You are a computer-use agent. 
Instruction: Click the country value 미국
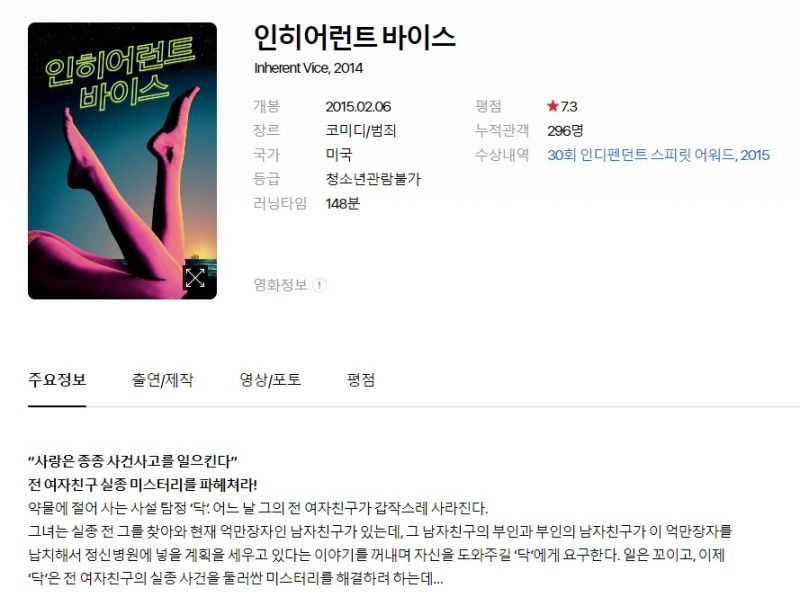(339, 155)
